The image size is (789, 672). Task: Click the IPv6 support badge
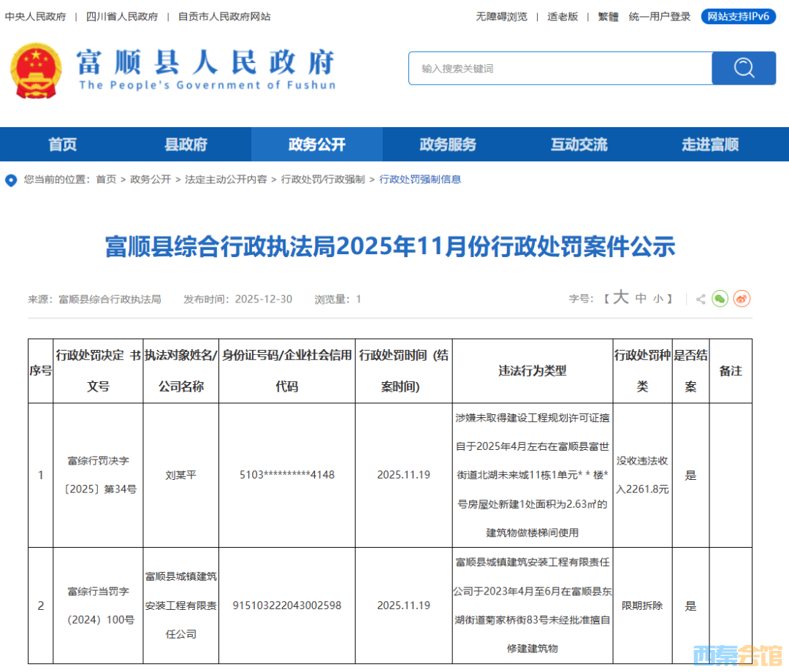point(738,16)
